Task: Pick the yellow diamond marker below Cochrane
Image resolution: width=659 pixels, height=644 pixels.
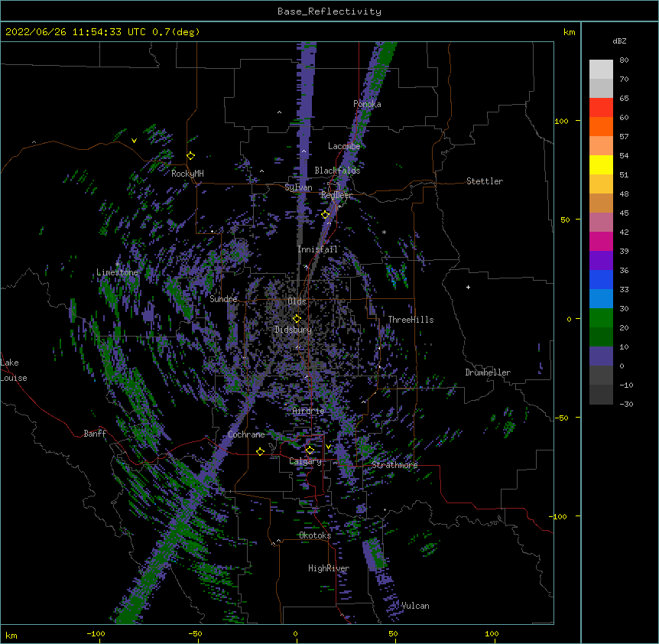Action: [260, 451]
